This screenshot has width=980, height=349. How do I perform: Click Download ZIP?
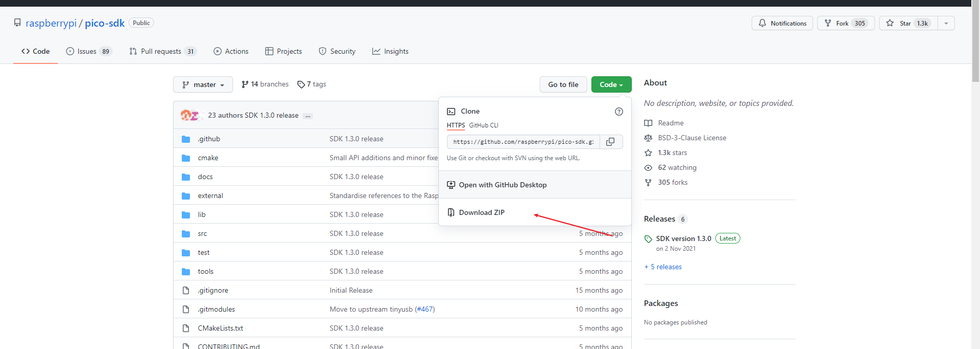click(535, 212)
